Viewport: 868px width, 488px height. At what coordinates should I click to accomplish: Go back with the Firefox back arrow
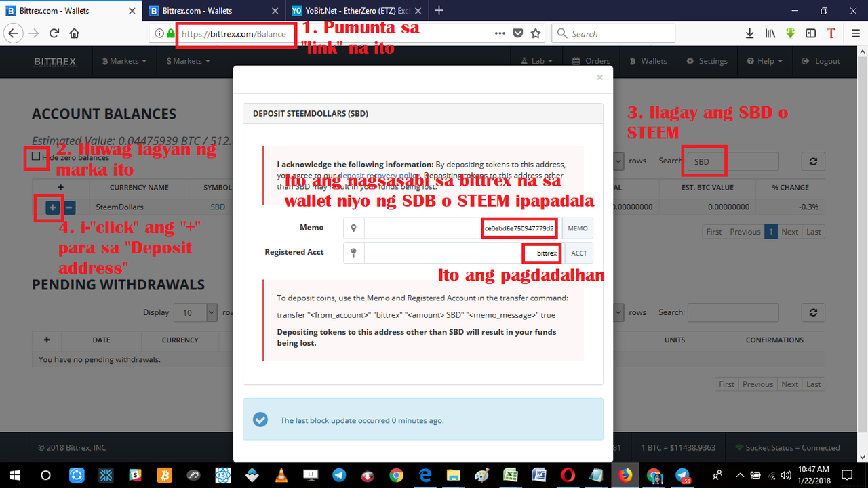tap(14, 33)
